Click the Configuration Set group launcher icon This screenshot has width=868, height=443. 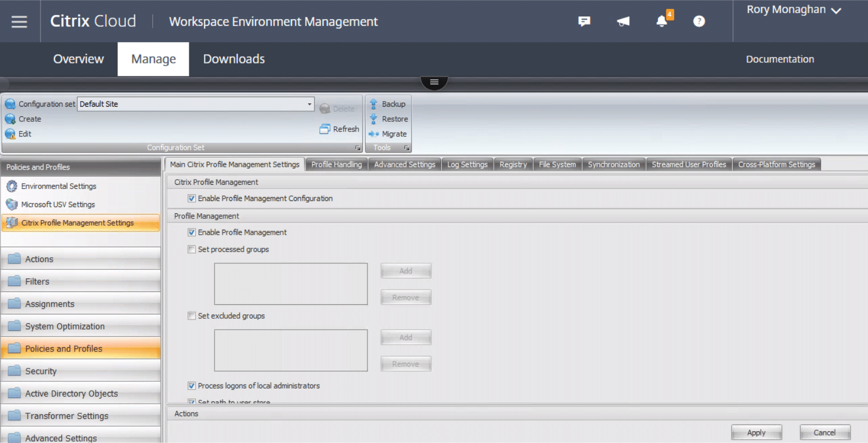point(358,148)
